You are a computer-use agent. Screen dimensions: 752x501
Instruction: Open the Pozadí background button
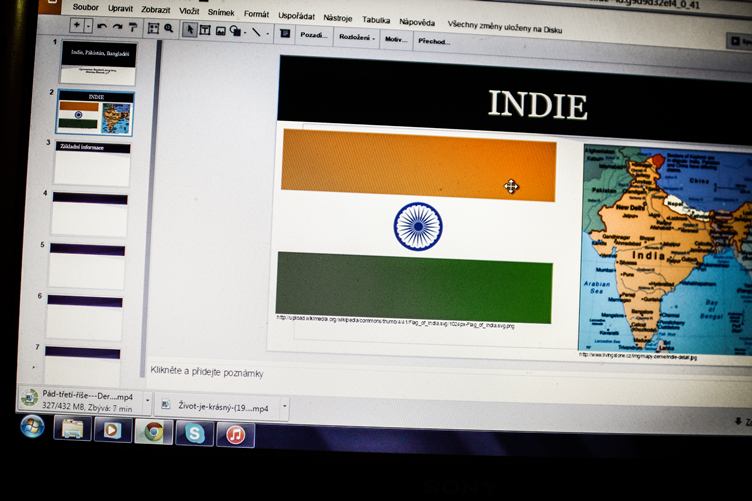pos(314,35)
